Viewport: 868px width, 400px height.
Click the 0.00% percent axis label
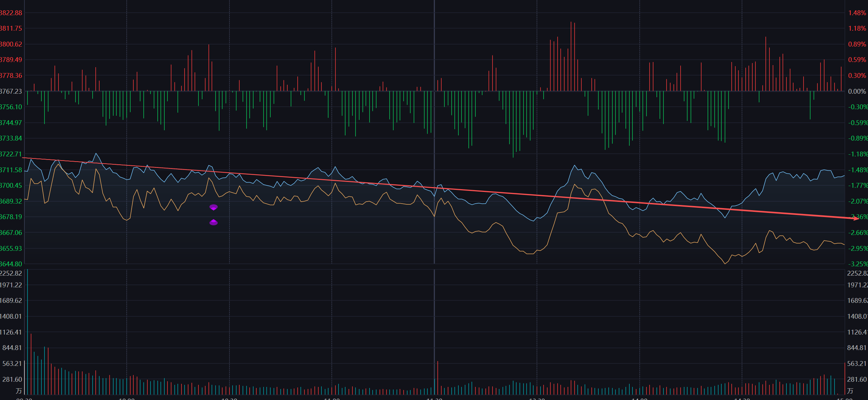pos(857,91)
